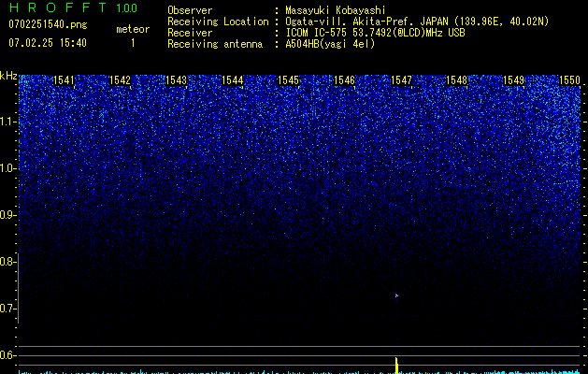
Task: Click the observer name Masayuki Kobayashi
Action: click(x=336, y=10)
